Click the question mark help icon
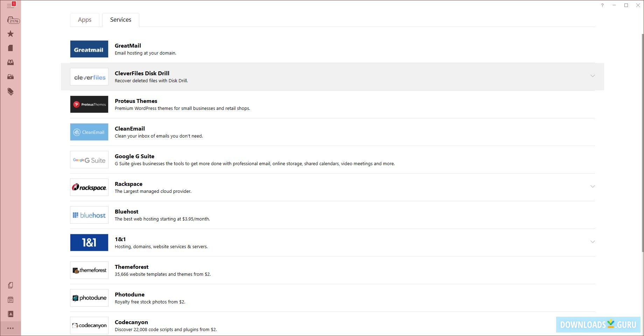644x336 pixels. tap(602, 5)
